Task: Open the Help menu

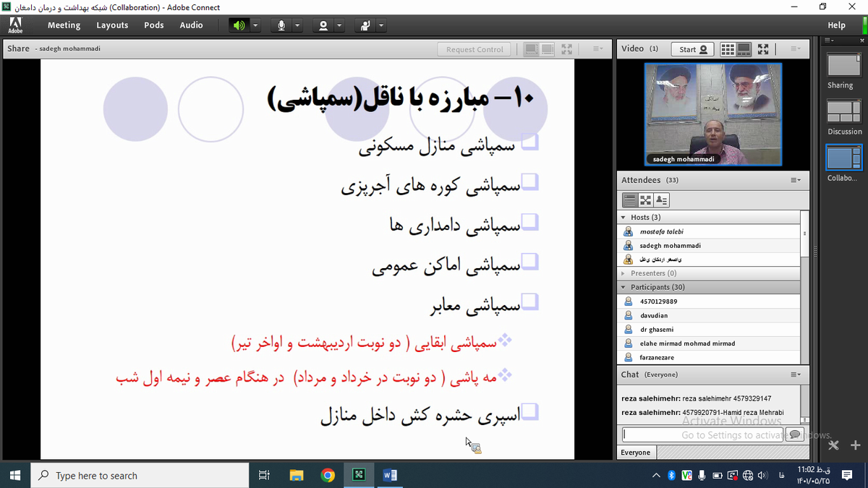Action: 836,25
